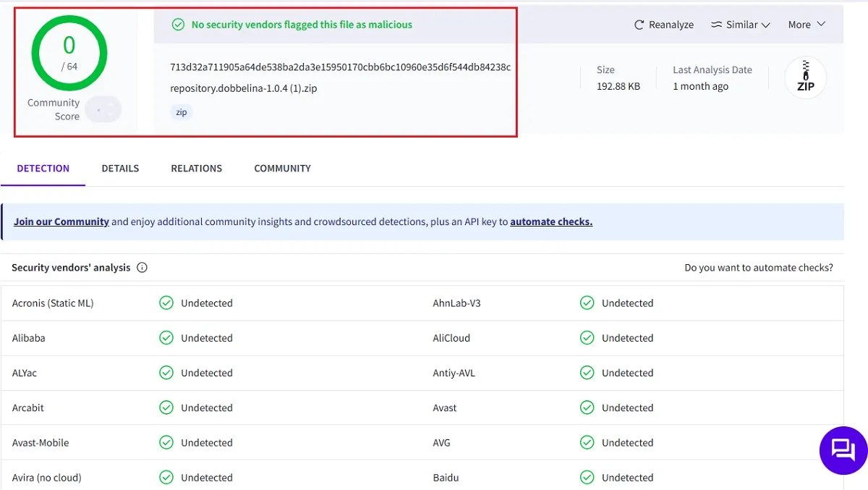Click the green checkmark beside Acronis result
868x490 pixels.
click(166, 303)
